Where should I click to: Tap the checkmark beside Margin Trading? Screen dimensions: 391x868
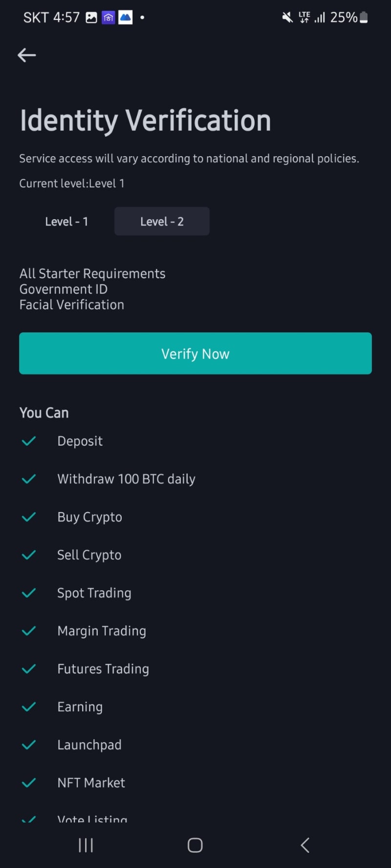click(29, 631)
